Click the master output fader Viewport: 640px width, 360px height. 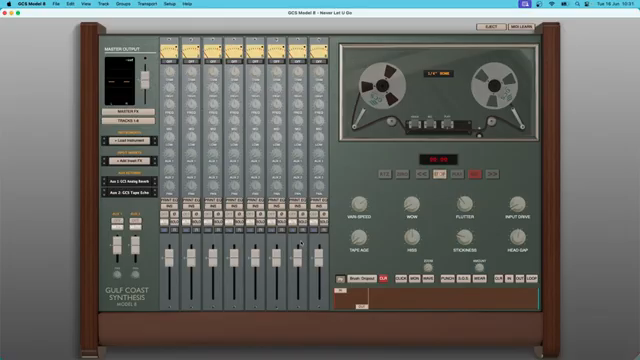pyautogui.click(x=145, y=80)
